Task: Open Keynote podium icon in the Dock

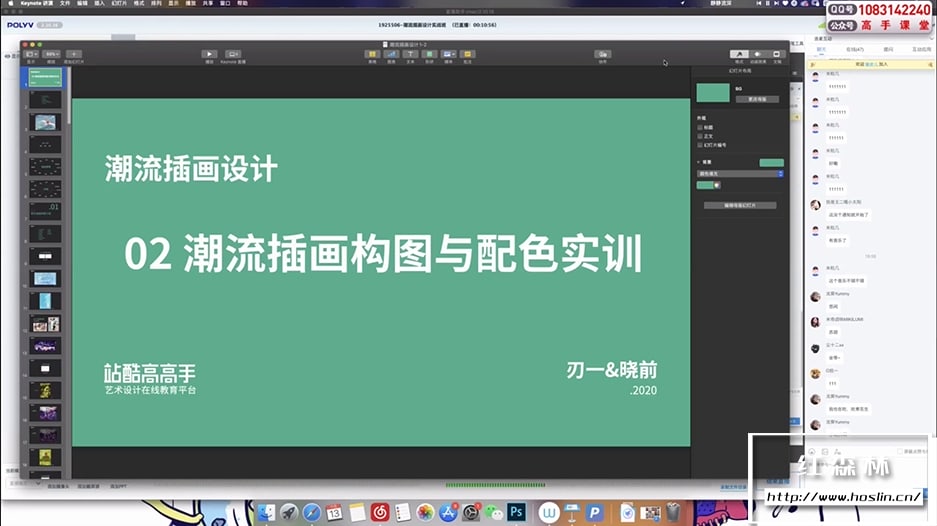Action: [572, 512]
